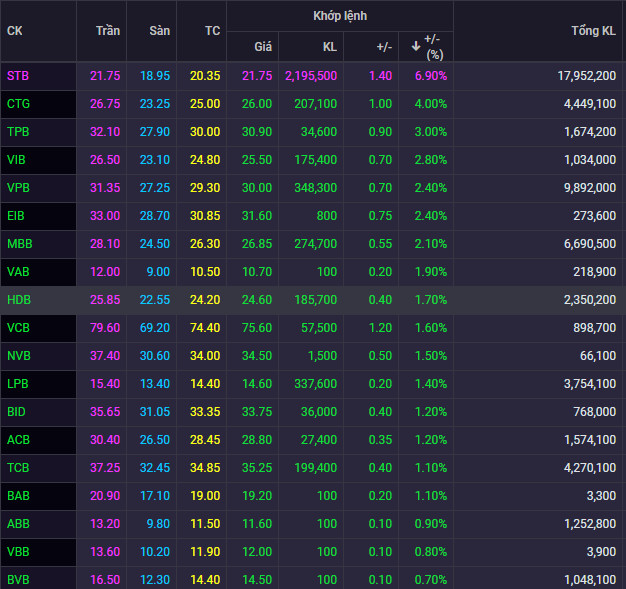
Task: Click CTG matched price 26.00
Action: pos(257,104)
